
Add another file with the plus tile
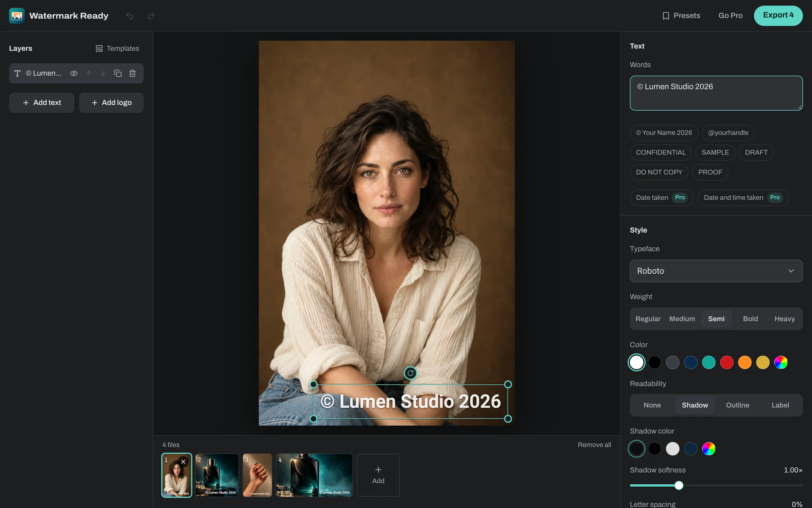click(x=378, y=475)
